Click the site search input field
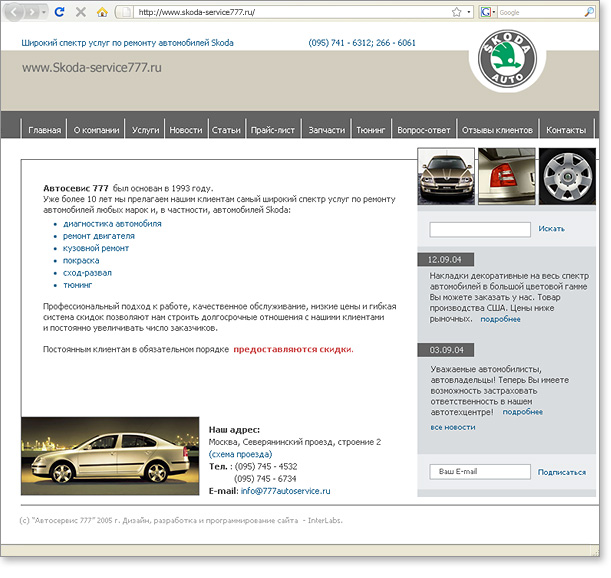The height and width of the screenshot is (578, 611). click(480, 230)
